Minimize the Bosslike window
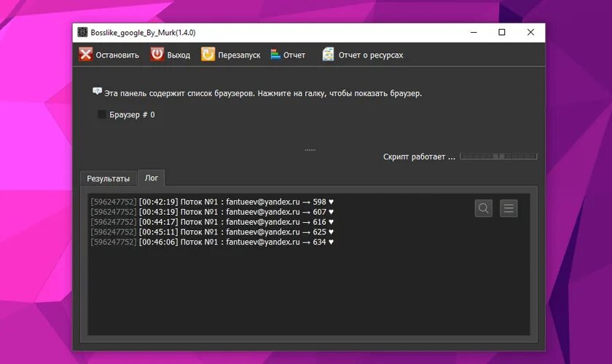The width and height of the screenshot is (612, 364). coord(474,32)
